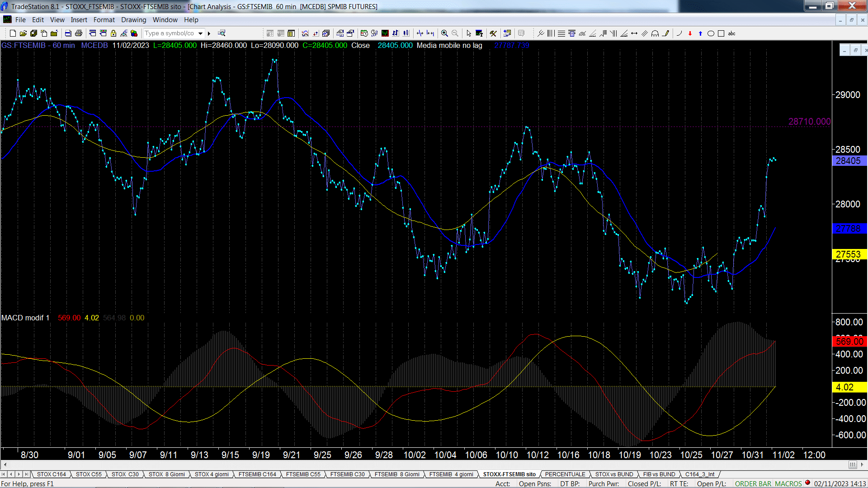
Task: Select the rectangle drawing tool
Action: pyautogui.click(x=721, y=33)
